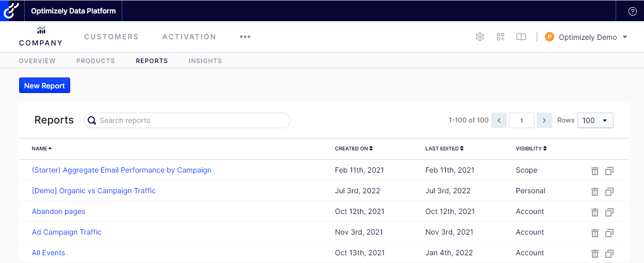This screenshot has height=263, width=644.
Task: Delete the Abandon pages report
Action: 595,212
